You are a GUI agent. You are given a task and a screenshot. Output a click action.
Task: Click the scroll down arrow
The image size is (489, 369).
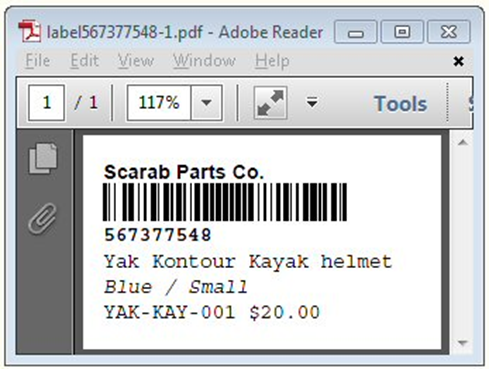pyautogui.click(x=462, y=342)
